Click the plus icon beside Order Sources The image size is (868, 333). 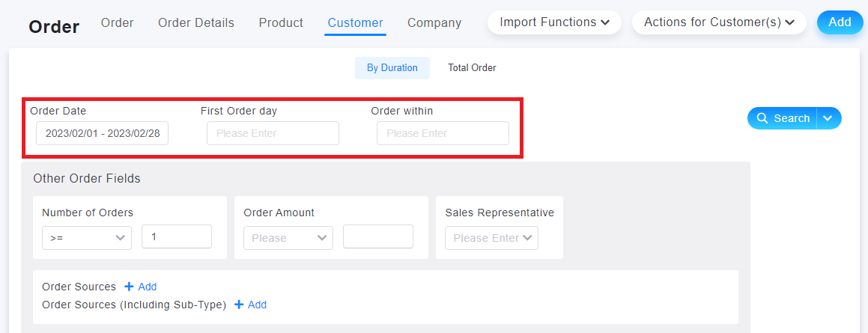129,287
